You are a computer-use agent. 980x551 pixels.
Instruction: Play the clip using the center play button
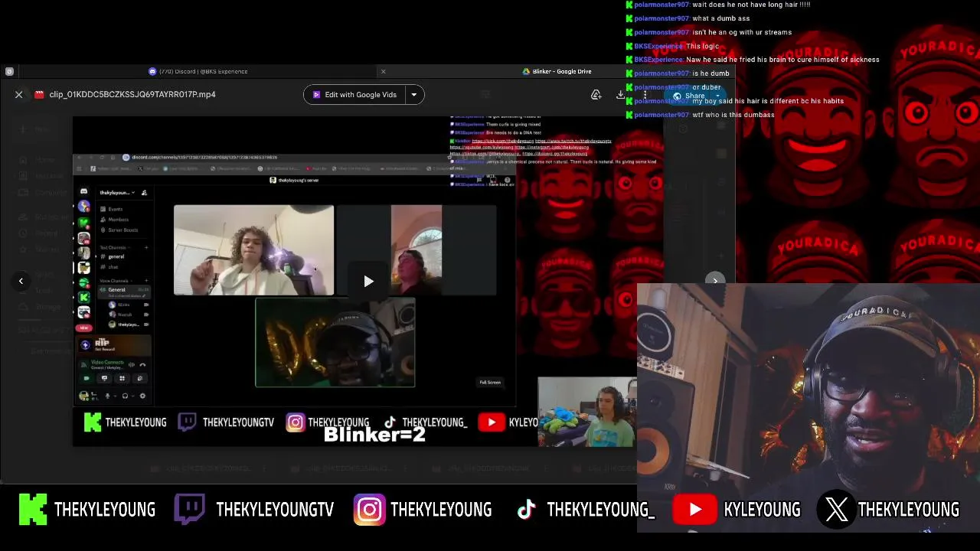[368, 281]
